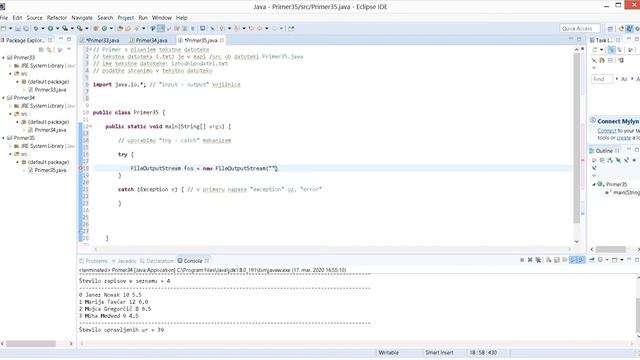Image resolution: width=640 pixels, height=360 pixels.
Task: Expand JRE System Library under Primer35
Action: point(11,146)
